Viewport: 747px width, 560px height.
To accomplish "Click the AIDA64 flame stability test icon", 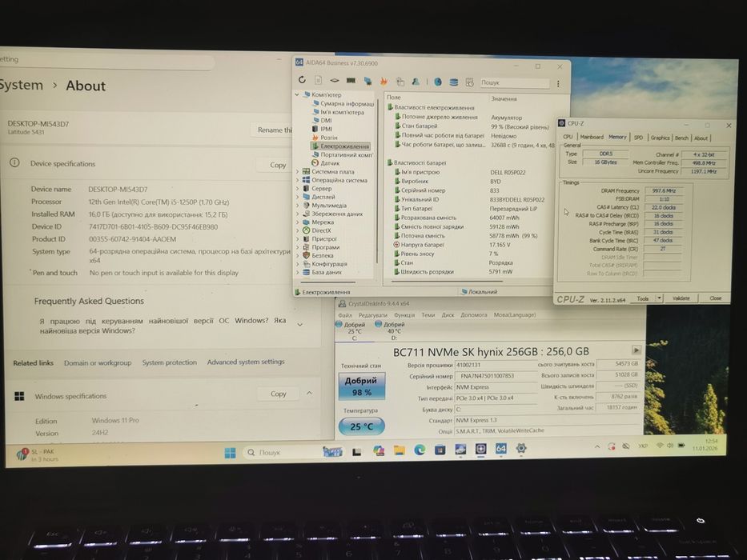I will coord(384,82).
